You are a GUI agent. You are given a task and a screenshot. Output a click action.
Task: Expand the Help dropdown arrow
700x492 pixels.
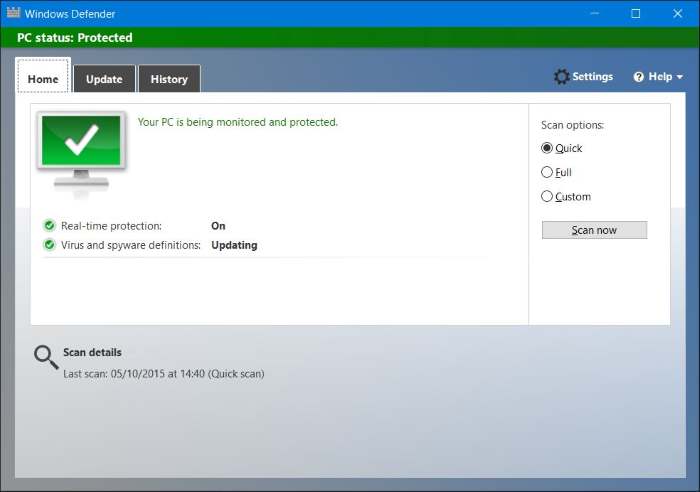pos(679,77)
